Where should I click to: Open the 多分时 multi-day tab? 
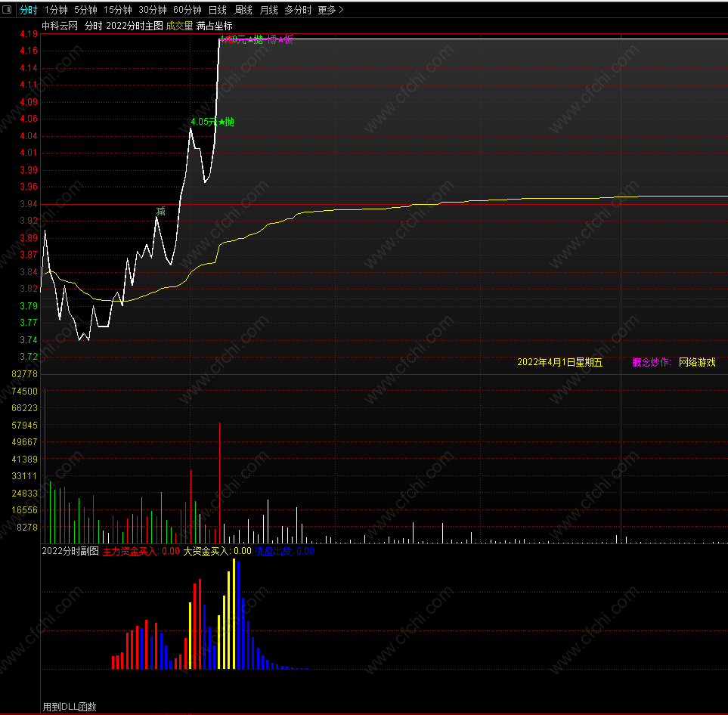pos(298,10)
